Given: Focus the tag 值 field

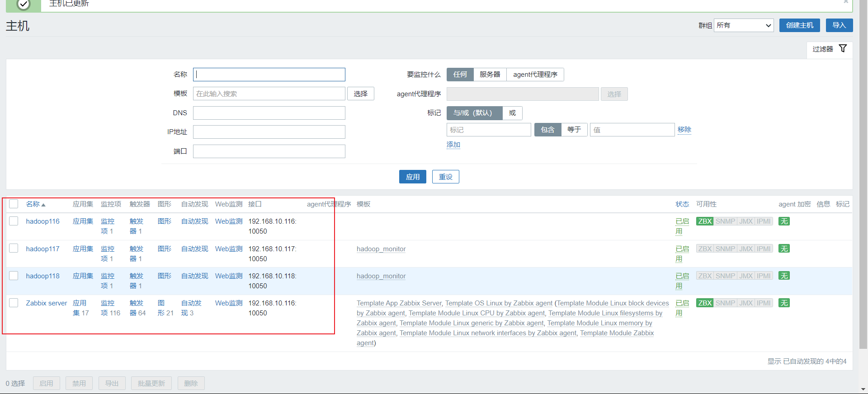Looking at the screenshot, I should tap(632, 130).
